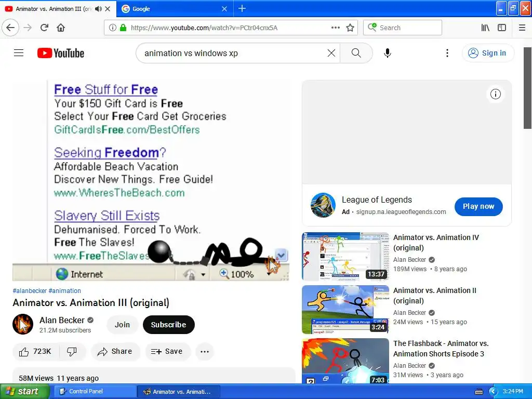
Task: Click the video player area
Action: [151, 180]
